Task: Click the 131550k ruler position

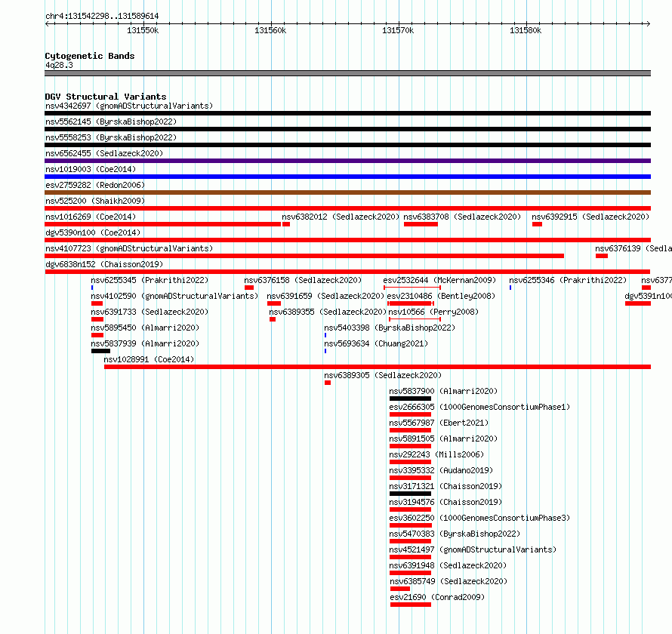Action: click(143, 30)
